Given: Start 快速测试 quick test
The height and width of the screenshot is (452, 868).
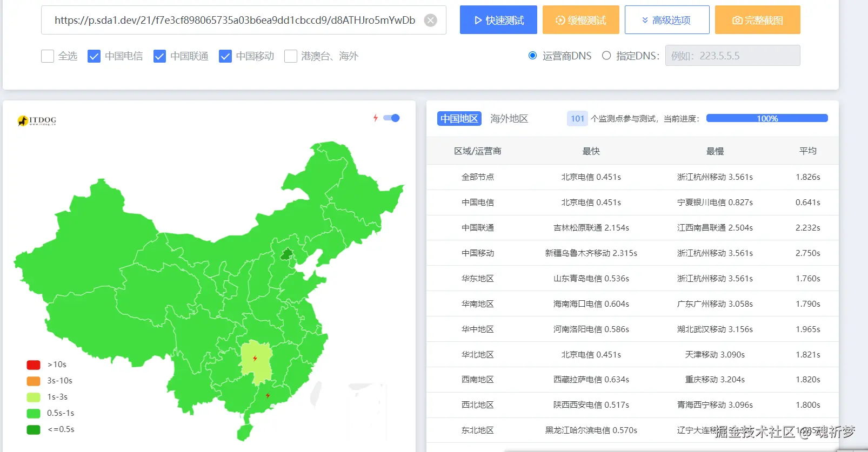Looking at the screenshot, I should 498,20.
